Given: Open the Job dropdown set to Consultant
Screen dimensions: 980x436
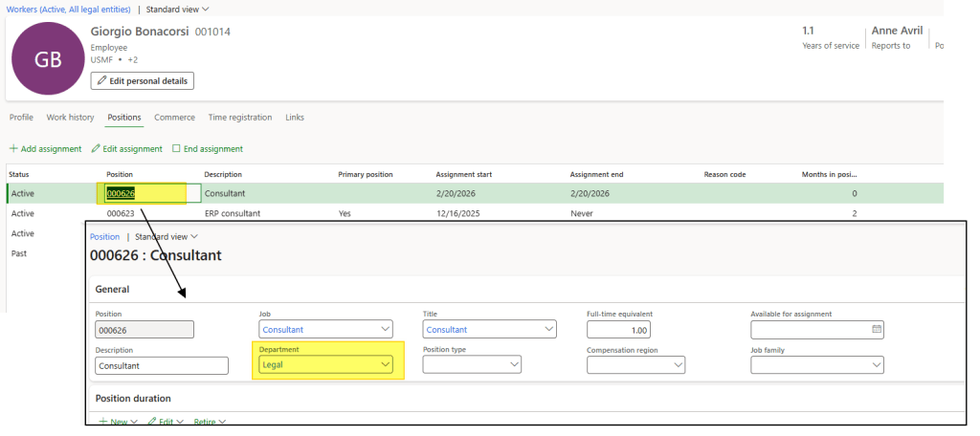Looking at the screenshot, I should [385, 330].
